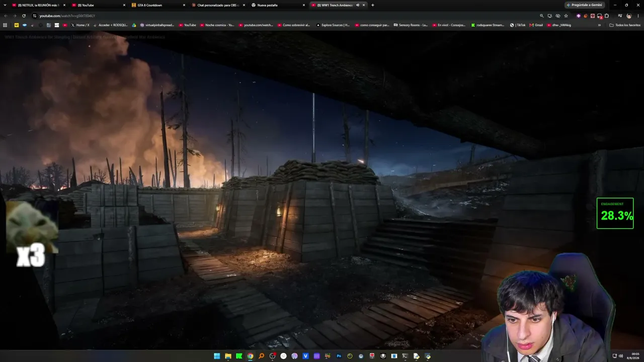Screen dimensions: 644x362
Task: Open the Gmail bookmark
Action: pos(536,25)
